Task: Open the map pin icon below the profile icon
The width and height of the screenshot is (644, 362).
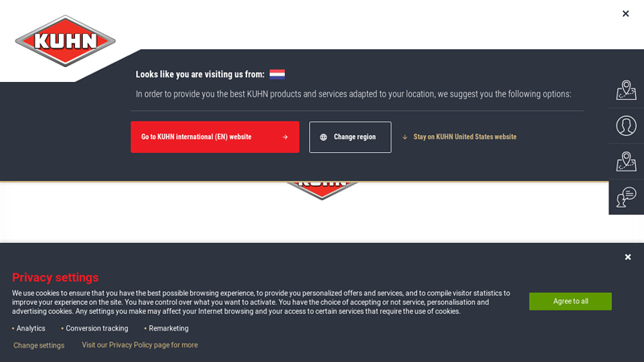Action: coord(626,161)
